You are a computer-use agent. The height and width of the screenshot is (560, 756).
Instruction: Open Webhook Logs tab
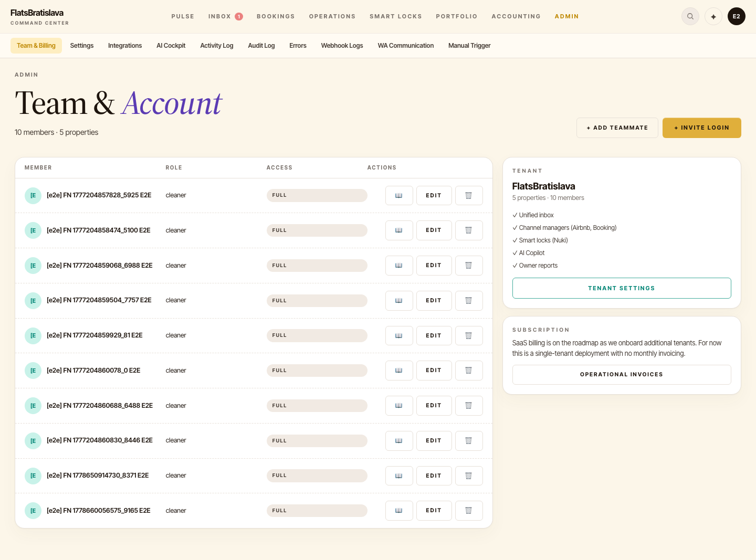point(342,46)
